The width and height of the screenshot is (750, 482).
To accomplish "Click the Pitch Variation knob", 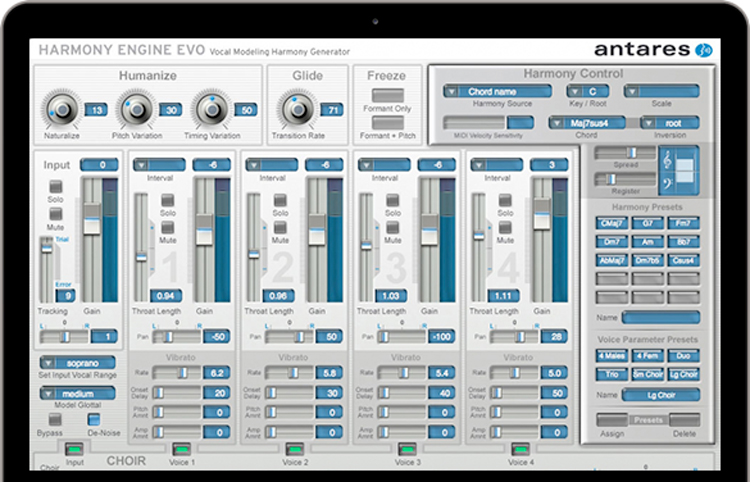I will point(135,110).
